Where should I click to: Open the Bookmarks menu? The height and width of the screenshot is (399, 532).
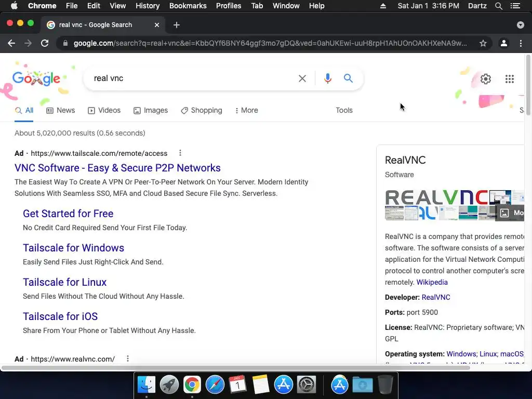[188, 6]
